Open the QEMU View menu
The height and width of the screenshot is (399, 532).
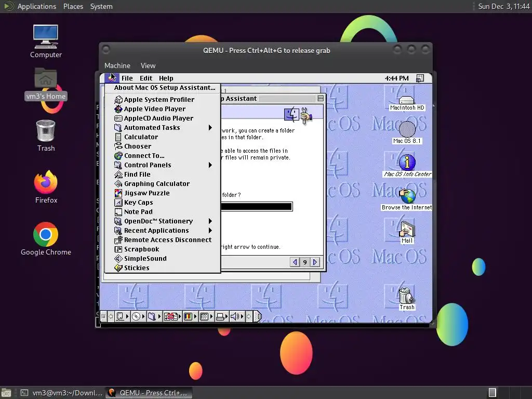[148, 65]
